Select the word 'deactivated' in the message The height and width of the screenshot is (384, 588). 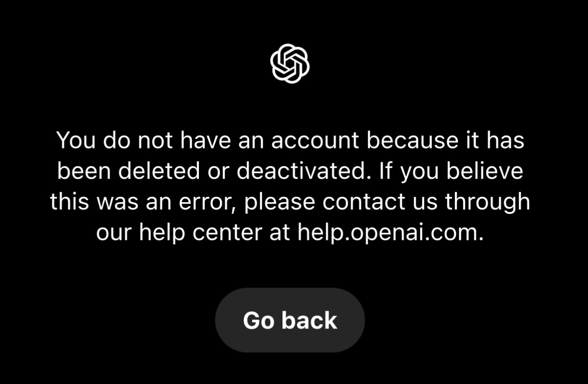pyautogui.click(x=303, y=171)
